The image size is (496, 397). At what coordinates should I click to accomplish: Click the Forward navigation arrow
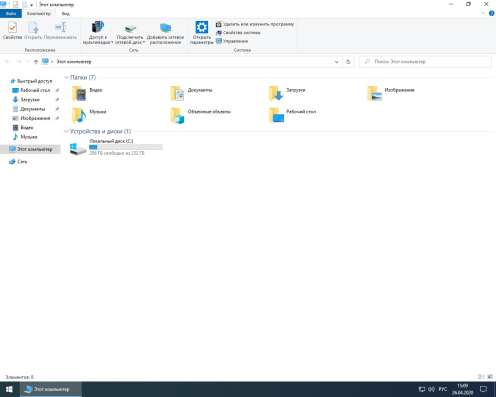click(19, 62)
